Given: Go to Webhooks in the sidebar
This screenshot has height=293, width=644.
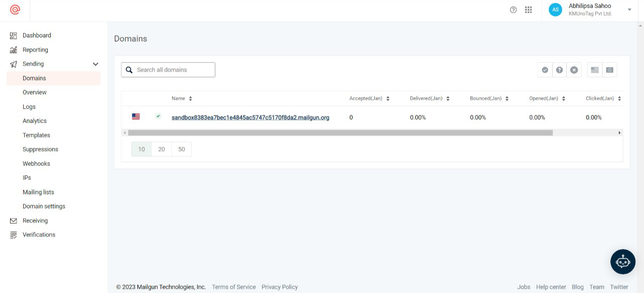Looking at the screenshot, I should point(36,164).
